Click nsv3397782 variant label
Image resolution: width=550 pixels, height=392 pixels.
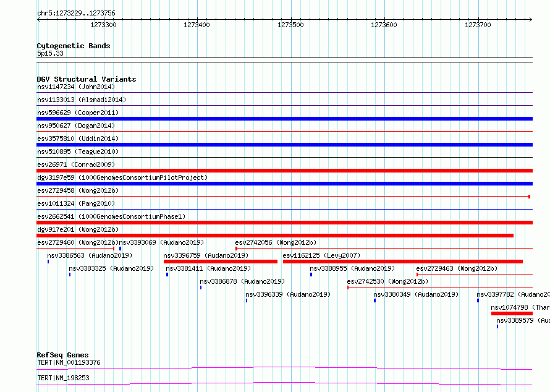pos(513,294)
